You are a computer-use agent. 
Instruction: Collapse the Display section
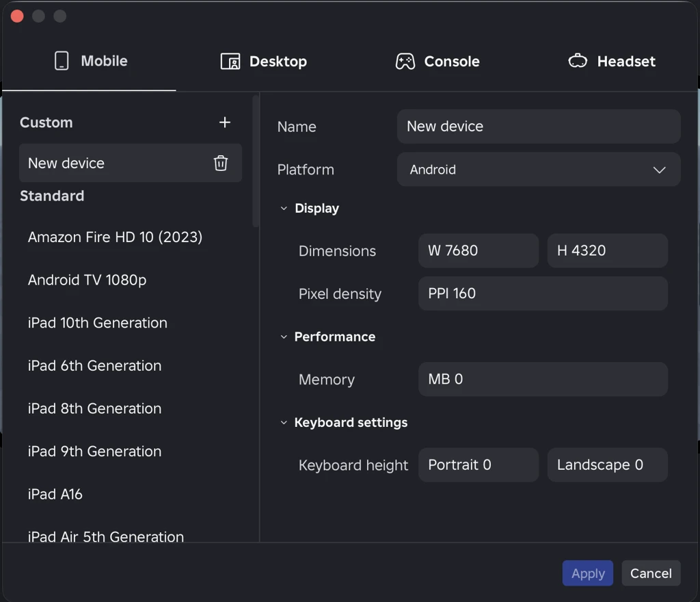coord(284,209)
